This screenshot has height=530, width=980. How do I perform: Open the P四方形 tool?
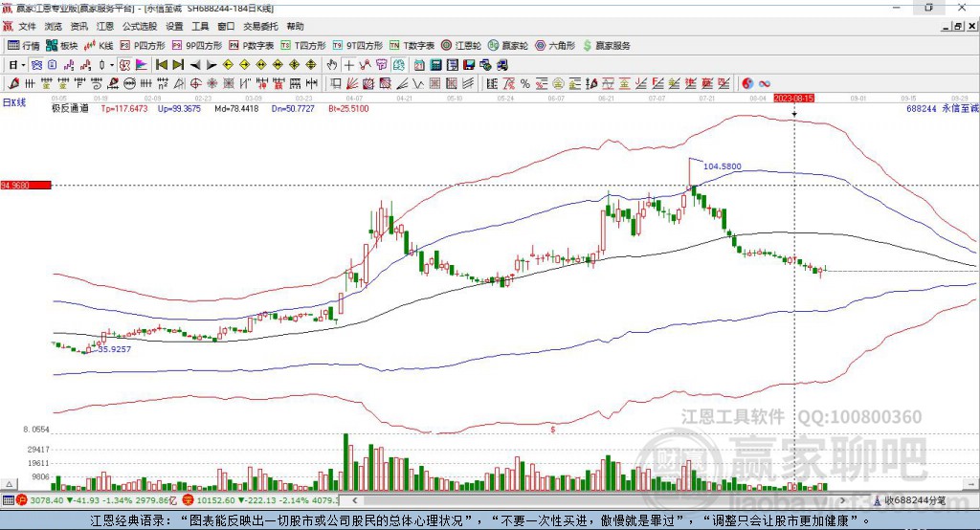point(143,46)
